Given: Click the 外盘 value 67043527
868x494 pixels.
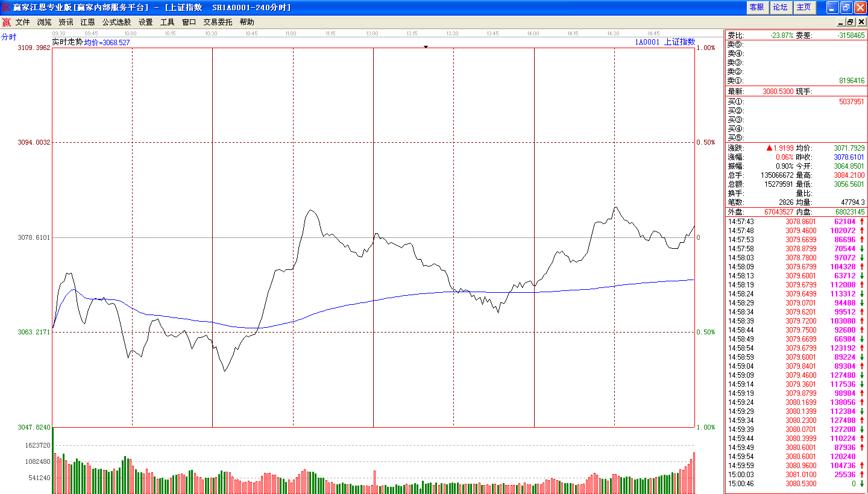Looking at the screenshot, I should (x=779, y=212).
